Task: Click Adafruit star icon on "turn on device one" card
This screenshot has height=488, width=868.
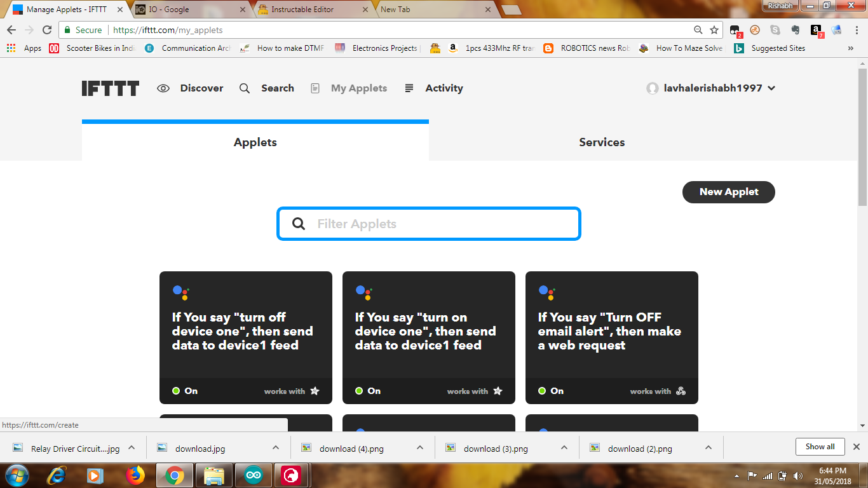Action: pyautogui.click(x=498, y=391)
